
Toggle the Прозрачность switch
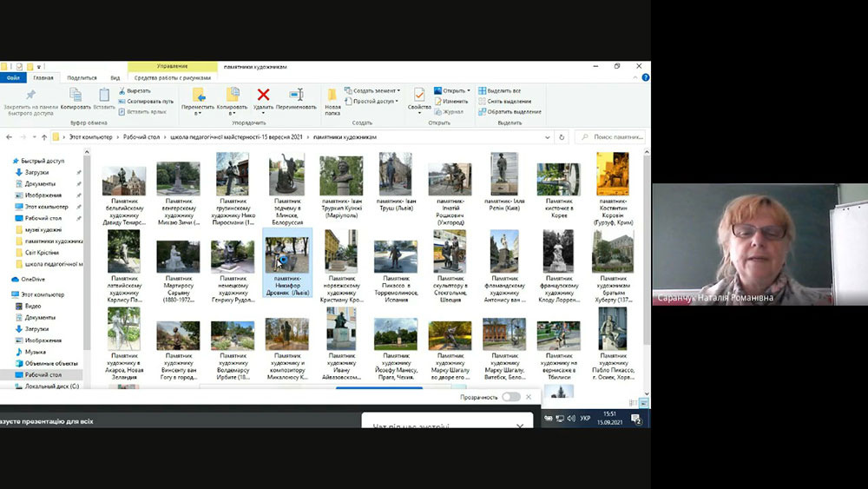(x=511, y=397)
